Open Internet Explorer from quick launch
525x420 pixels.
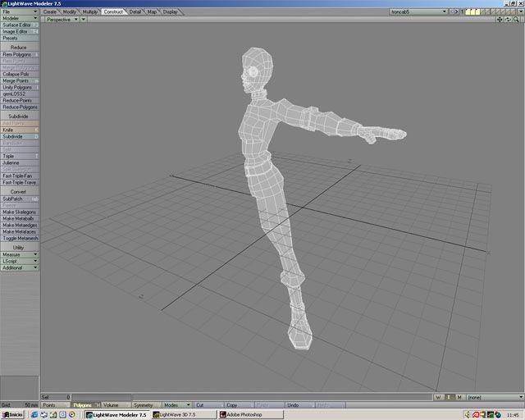34,414
